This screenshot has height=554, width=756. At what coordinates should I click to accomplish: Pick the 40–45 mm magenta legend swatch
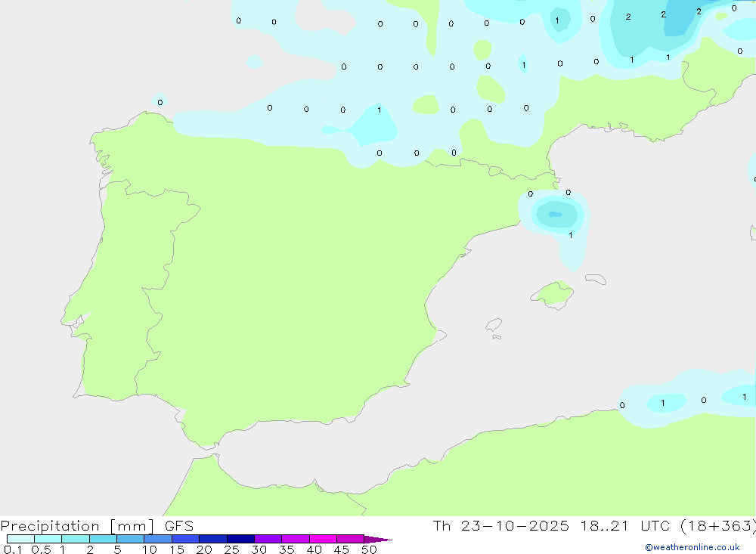click(x=323, y=539)
